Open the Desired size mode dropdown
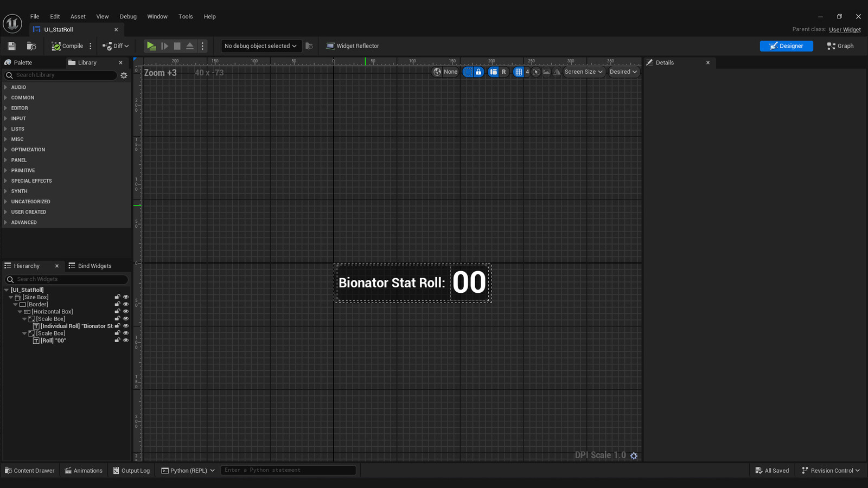The width and height of the screenshot is (868, 488). click(623, 72)
